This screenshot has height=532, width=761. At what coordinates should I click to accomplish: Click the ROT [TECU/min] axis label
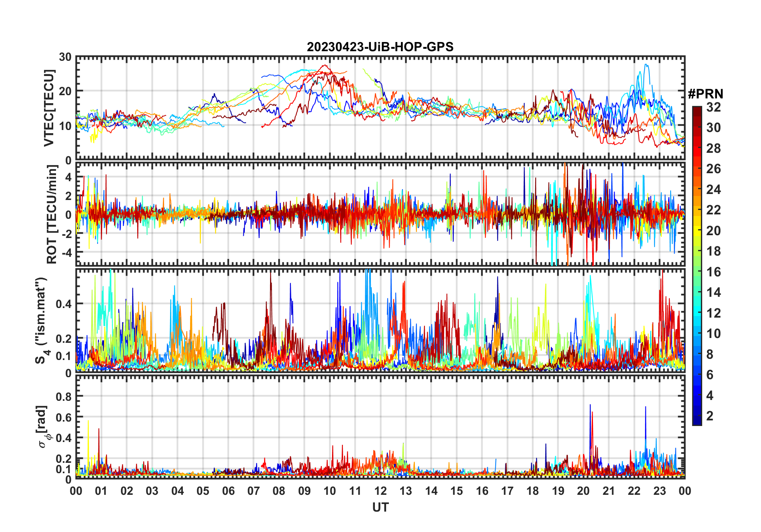point(52,214)
